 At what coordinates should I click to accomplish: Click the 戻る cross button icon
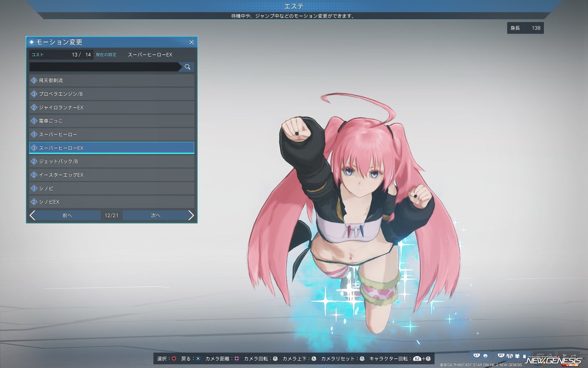pos(198,359)
